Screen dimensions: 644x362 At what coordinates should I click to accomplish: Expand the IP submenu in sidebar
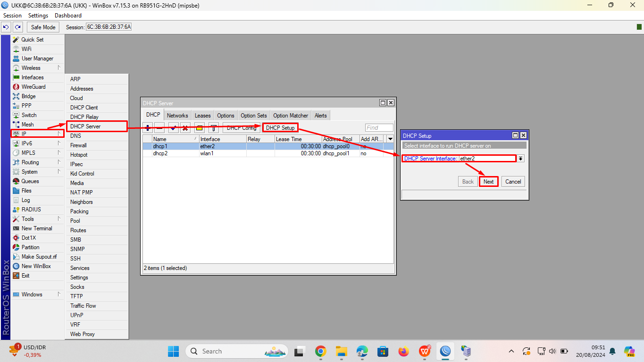(59, 134)
